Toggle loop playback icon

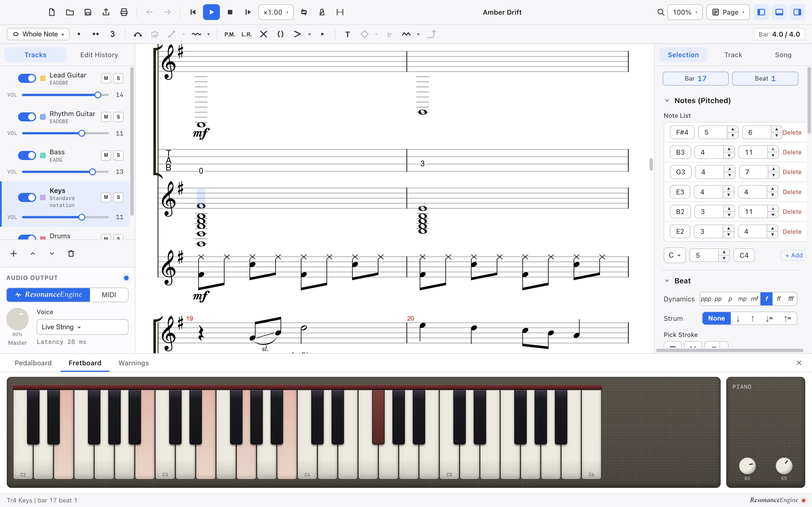(x=304, y=12)
